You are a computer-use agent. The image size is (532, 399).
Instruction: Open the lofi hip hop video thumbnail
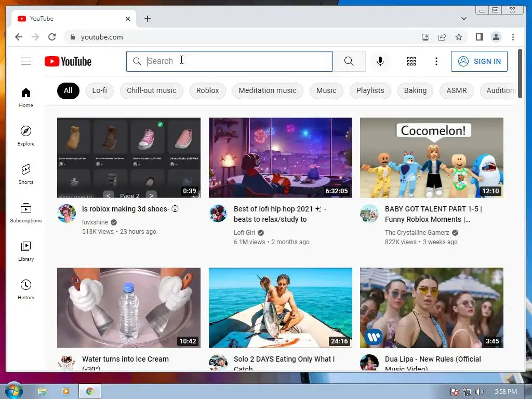tap(280, 158)
